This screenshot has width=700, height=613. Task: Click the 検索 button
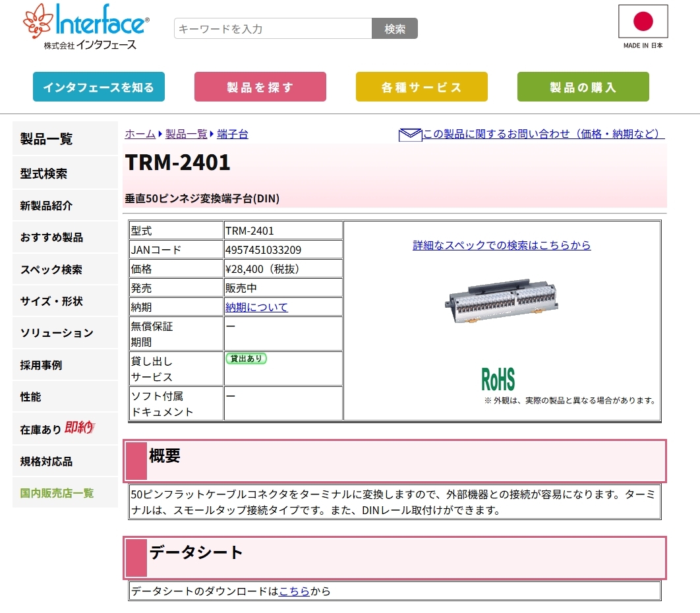(x=395, y=28)
